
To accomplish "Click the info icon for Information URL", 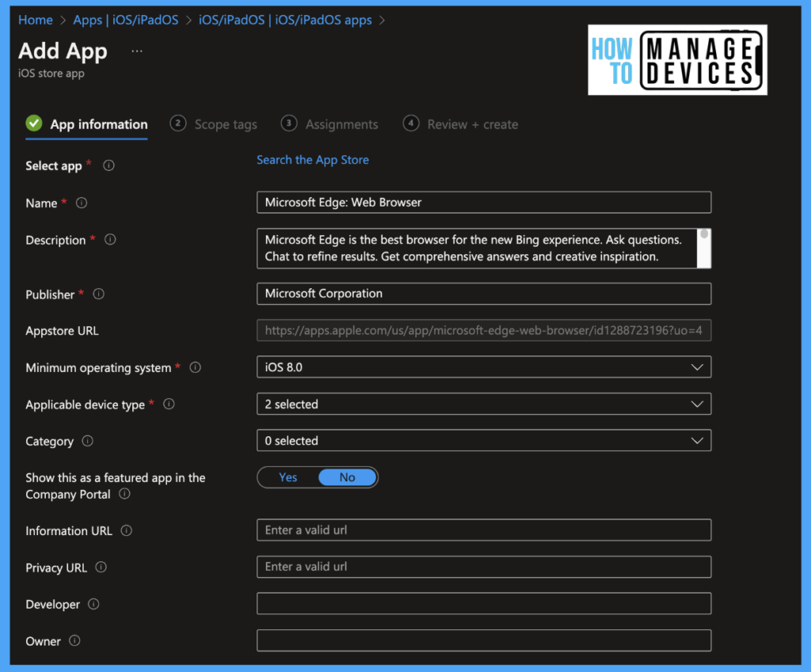I will coord(127,530).
